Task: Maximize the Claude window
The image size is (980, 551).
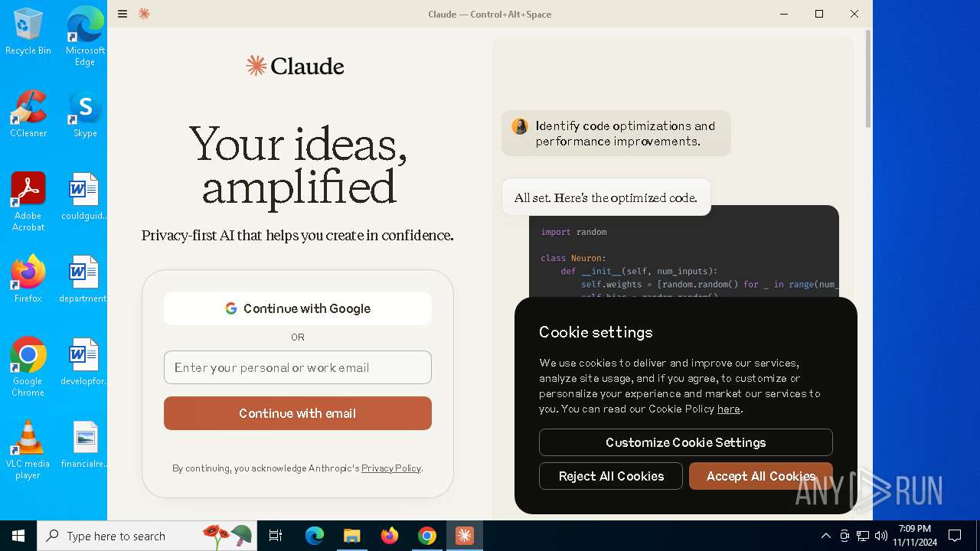Action: (x=819, y=14)
